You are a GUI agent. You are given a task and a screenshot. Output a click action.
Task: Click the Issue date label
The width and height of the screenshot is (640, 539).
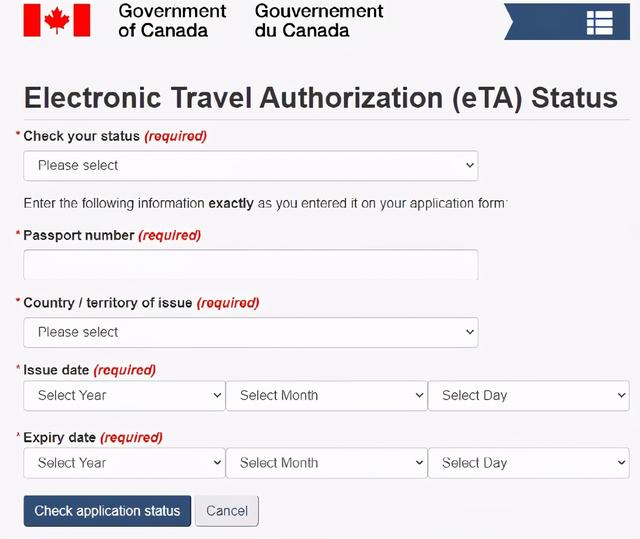click(x=56, y=370)
